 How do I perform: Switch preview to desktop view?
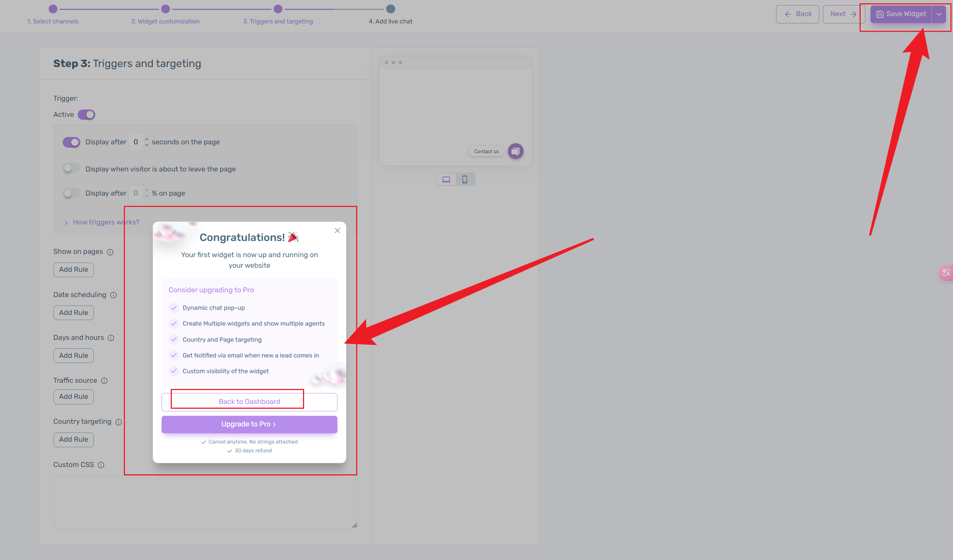tap(446, 179)
